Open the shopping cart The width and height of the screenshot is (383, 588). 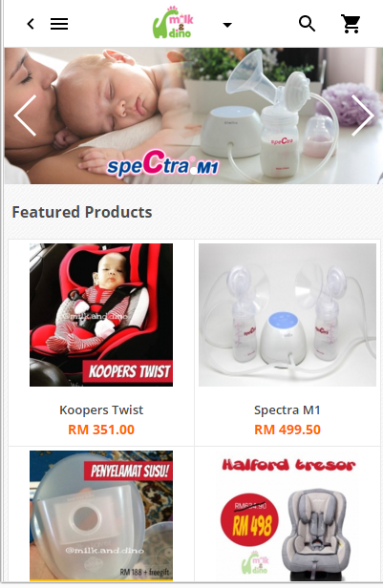click(x=351, y=24)
